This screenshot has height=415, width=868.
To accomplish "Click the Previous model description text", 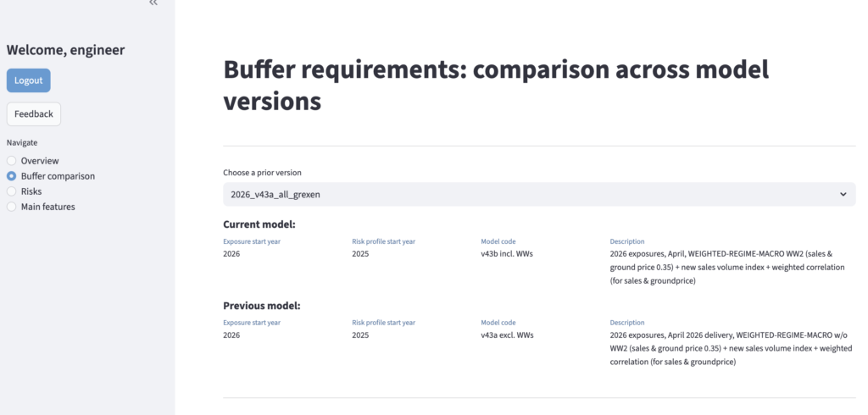I will (731, 348).
